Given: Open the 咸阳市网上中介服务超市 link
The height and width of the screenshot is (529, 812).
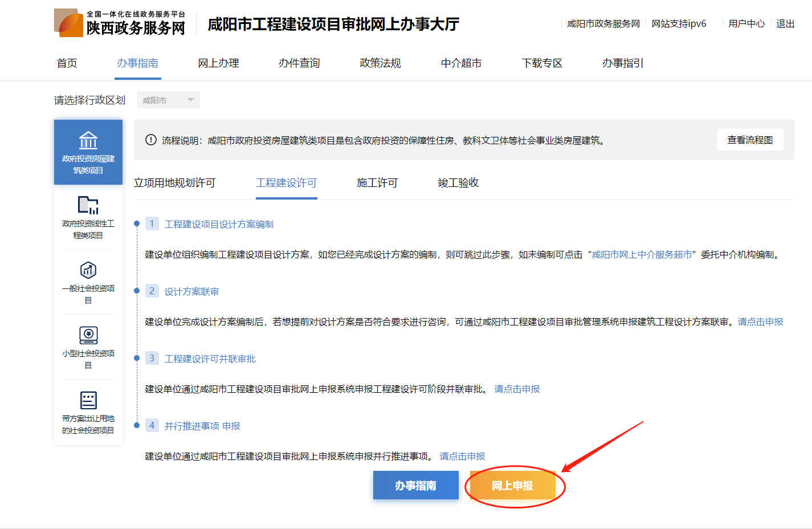Looking at the screenshot, I should (x=642, y=255).
